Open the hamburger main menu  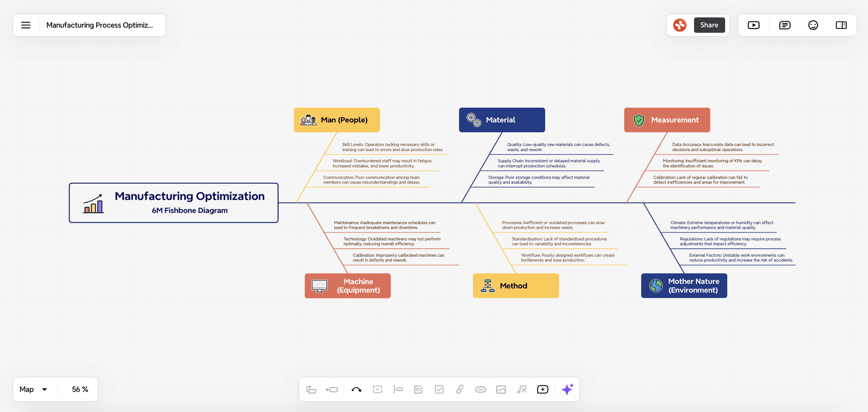coord(26,25)
